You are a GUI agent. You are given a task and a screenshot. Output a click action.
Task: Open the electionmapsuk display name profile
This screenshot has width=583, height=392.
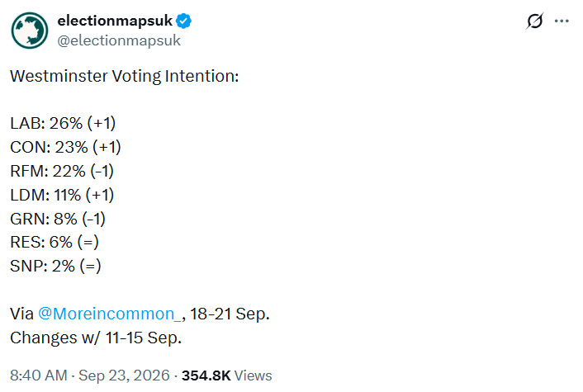click(x=115, y=21)
